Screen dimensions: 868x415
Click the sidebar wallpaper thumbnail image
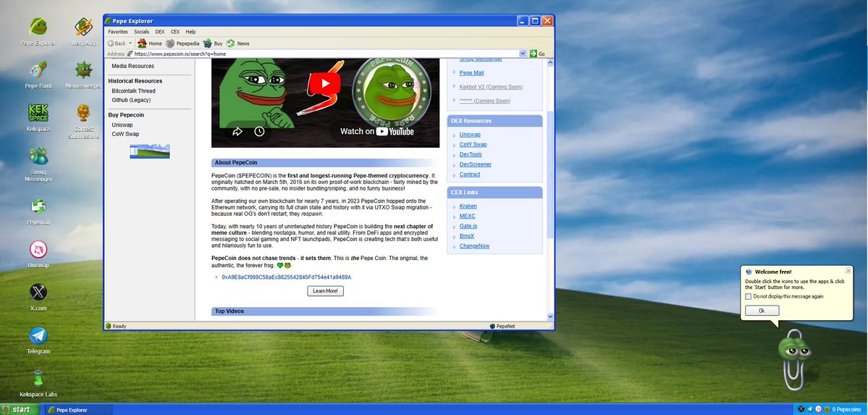(x=149, y=151)
